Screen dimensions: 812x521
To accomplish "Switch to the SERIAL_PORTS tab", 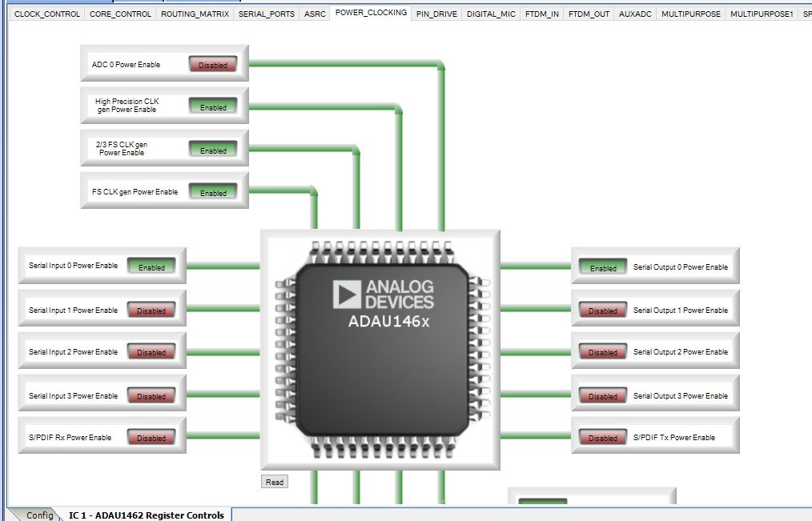I will click(x=266, y=14).
